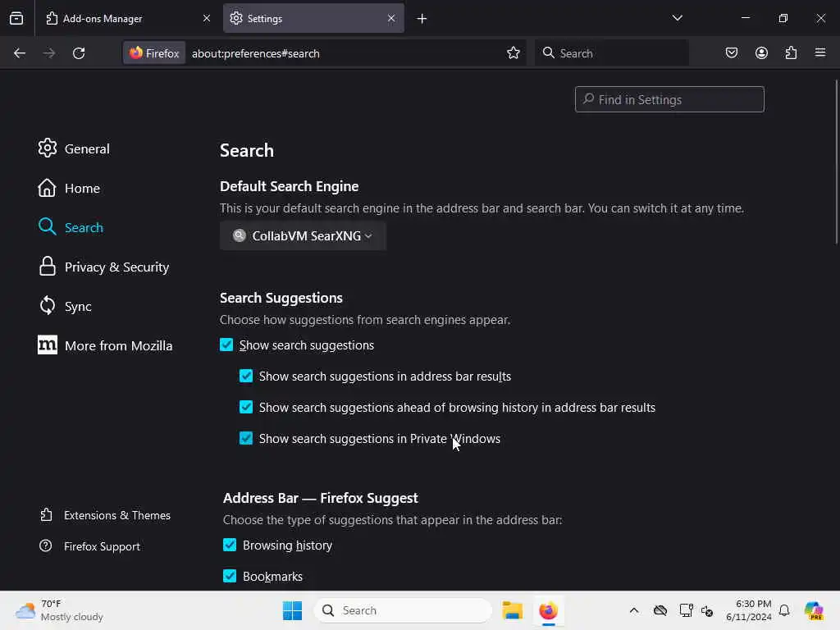
Task: Click the toolbar Search box
Action: (611, 53)
